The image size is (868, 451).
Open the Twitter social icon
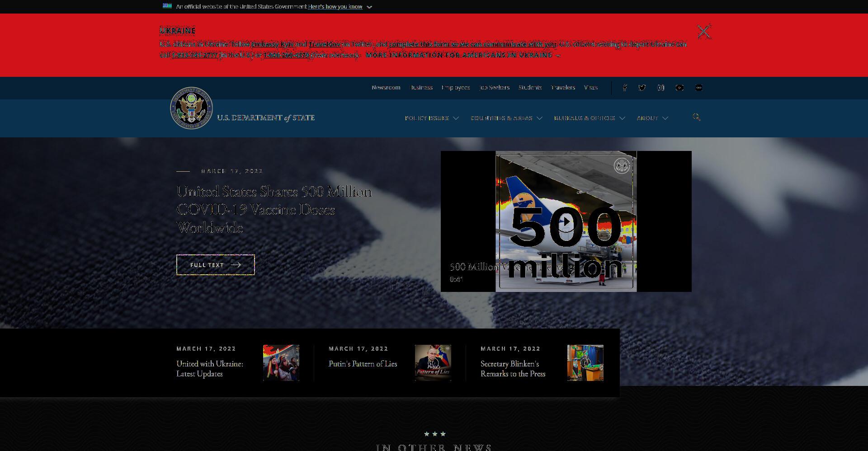tap(642, 88)
